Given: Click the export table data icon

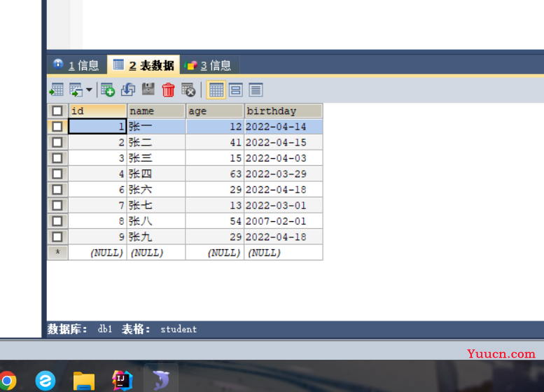Looking at the screenshot, I should coord(56,90).
